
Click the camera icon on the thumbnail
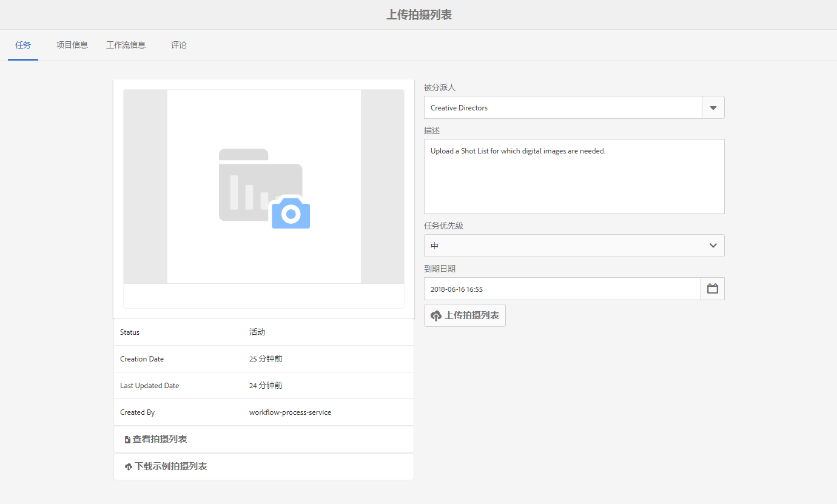pyautogui.click(x=291, y=212)
